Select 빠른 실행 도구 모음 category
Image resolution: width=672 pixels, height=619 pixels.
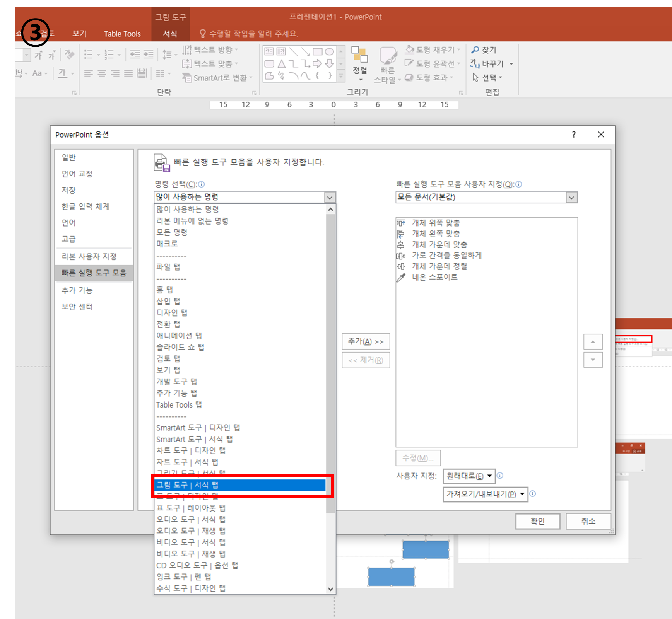94,273
